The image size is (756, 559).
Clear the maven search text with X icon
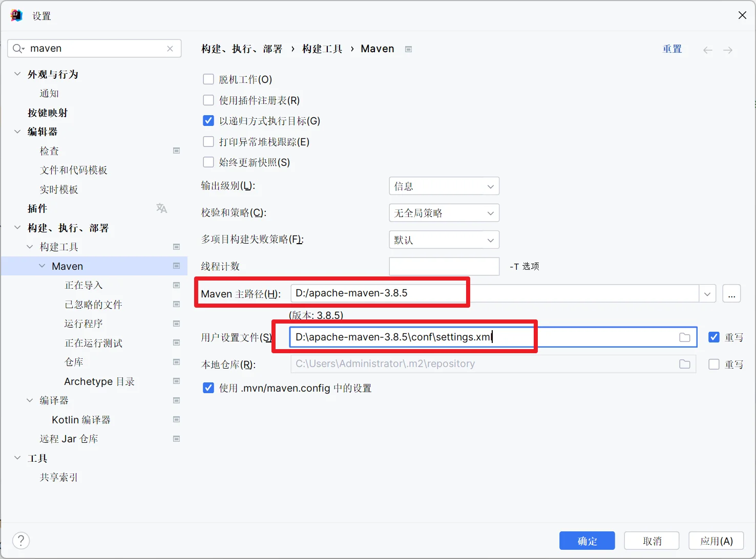coord(170,49)
